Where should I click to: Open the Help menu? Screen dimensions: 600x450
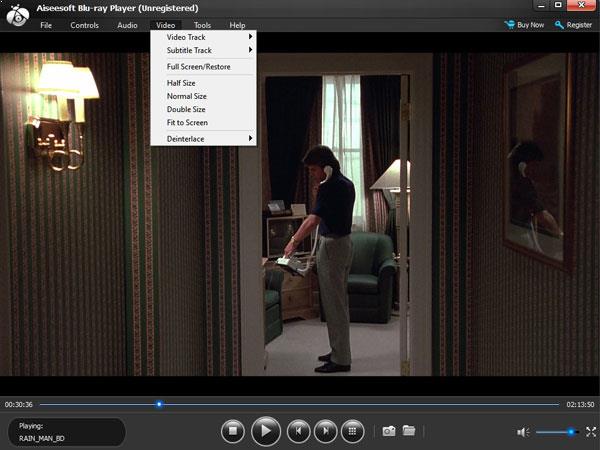click(237, 25)
